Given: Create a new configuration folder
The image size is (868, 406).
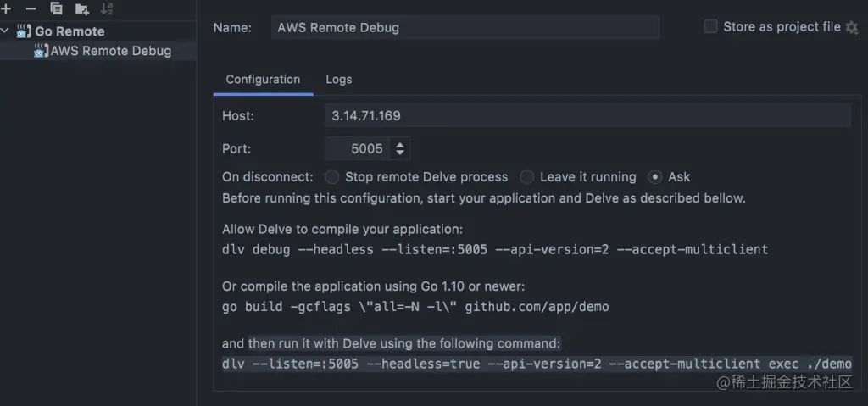Looking at the screenshot, I should 82,8.
